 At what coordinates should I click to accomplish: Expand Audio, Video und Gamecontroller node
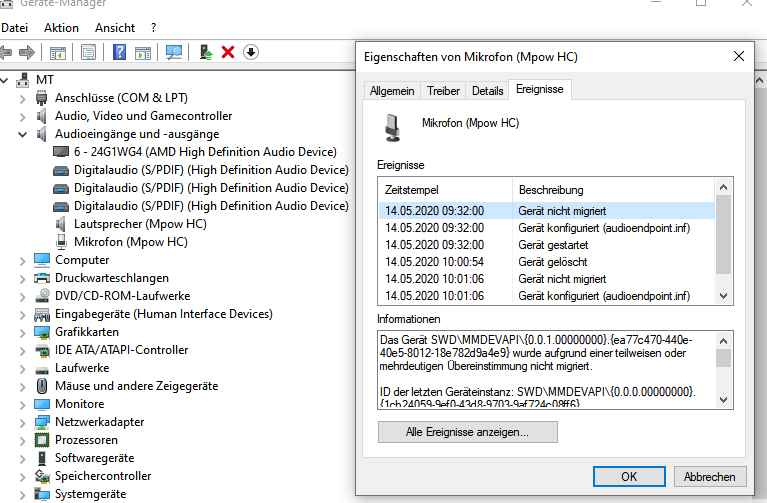23,117
